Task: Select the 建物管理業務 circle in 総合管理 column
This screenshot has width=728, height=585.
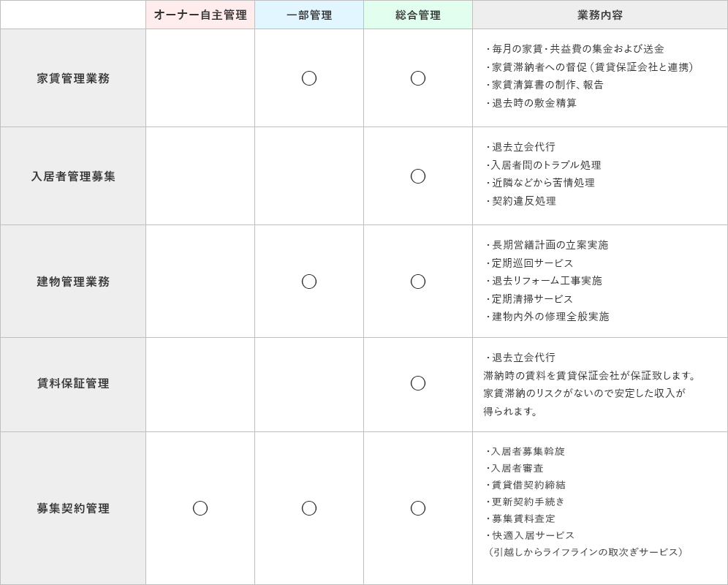Action: [x=418, y=282]
